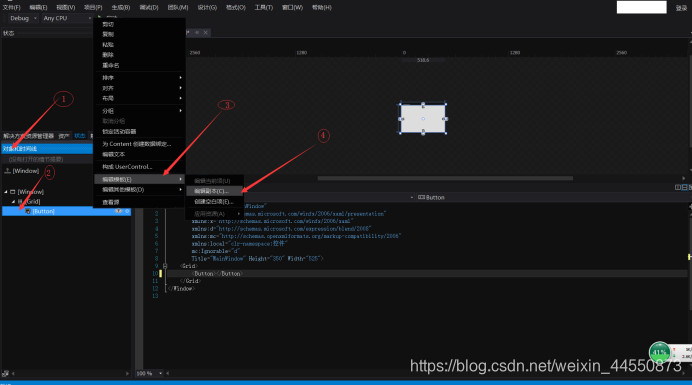Expand the 编辑其他模板(D) submenu
This screenshot has height=385, width=692.
[x=139, y=189]
